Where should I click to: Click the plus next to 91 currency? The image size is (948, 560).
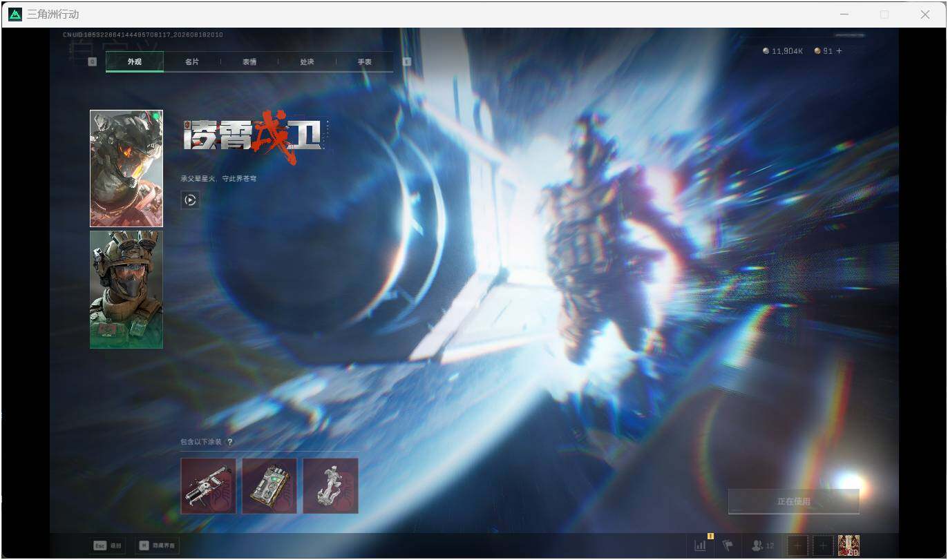point(839,51)
